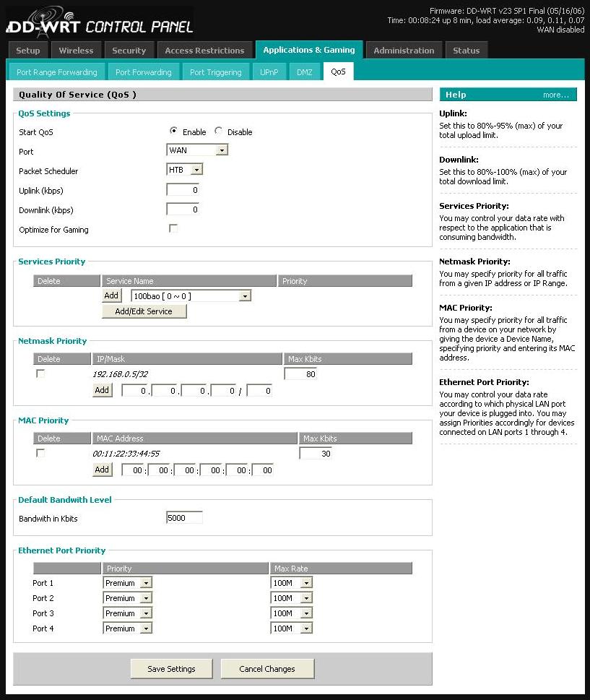Switch to DMZ subtab
590x700 pixels.
(x=304, y=72)
